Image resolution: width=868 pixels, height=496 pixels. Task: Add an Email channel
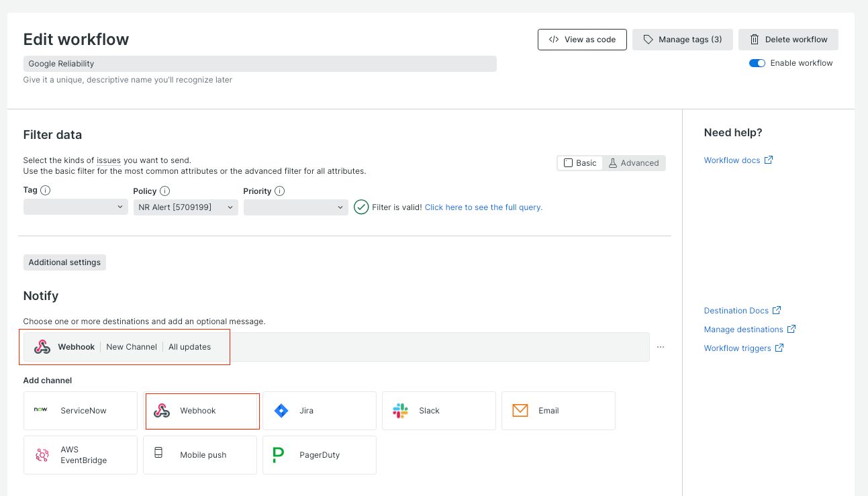pos(559,411)
